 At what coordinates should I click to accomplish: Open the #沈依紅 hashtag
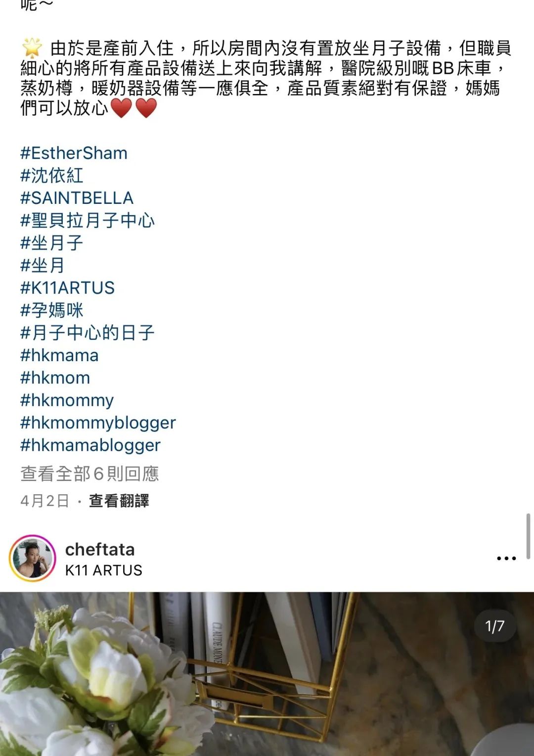(51, 175)
